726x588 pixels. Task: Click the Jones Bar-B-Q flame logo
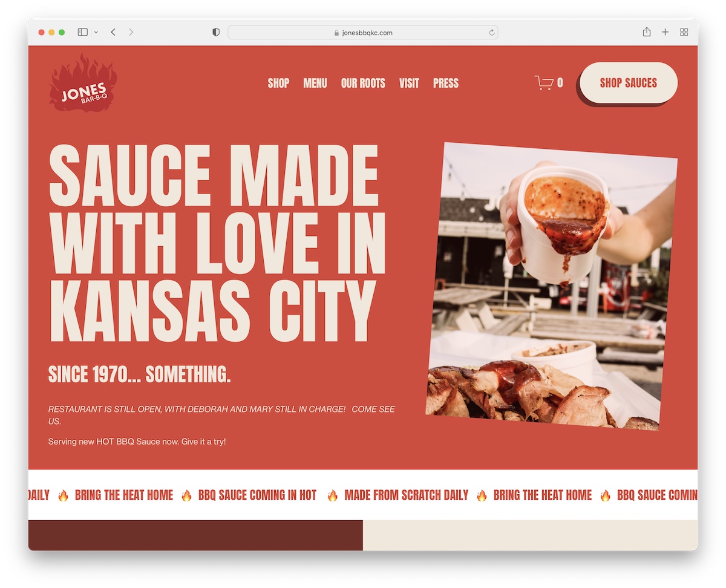83,83
